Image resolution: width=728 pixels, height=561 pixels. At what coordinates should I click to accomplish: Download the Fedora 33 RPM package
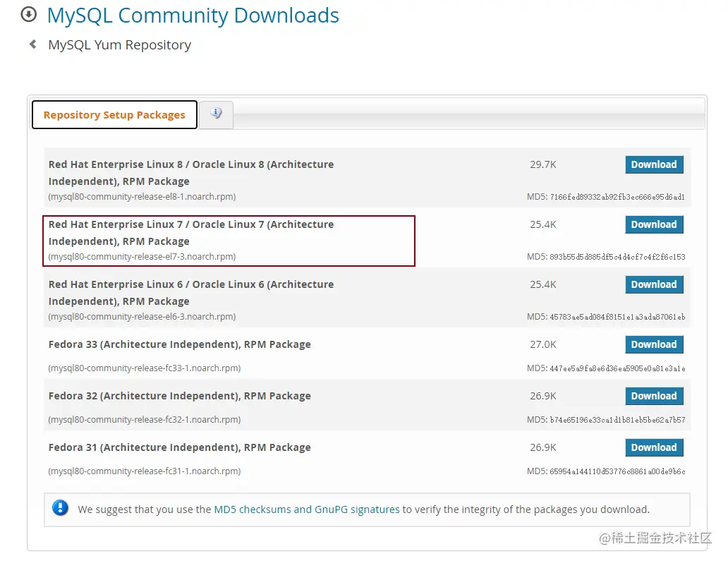[x=654, y=344]
